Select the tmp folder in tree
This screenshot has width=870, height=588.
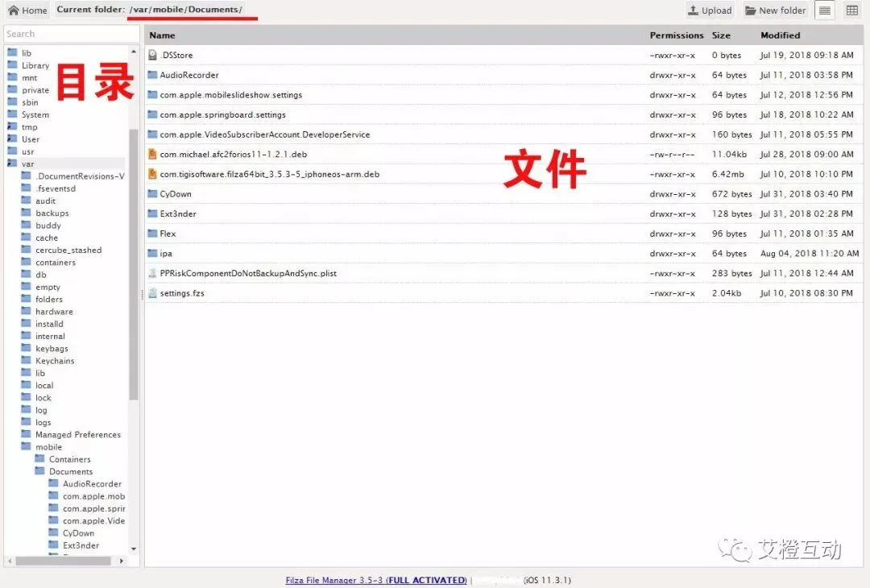(x=30, y=127)
